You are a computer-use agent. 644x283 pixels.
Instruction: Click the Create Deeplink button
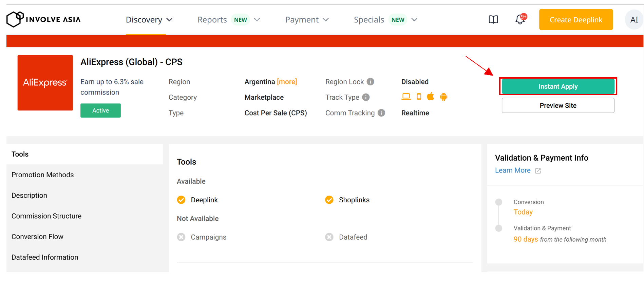click(576, 20)
